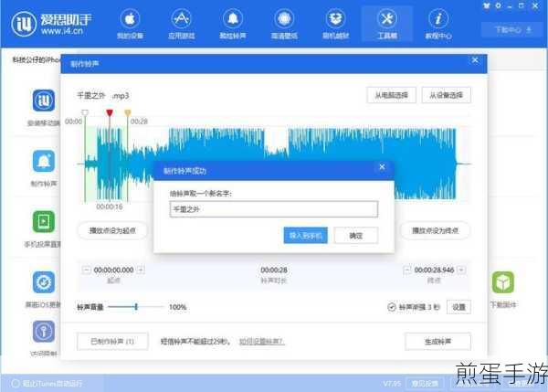Image resolution: width=548 pixels, height=392 pixels.
Task: Click Choose from Device button
Action: click(447, 95)
